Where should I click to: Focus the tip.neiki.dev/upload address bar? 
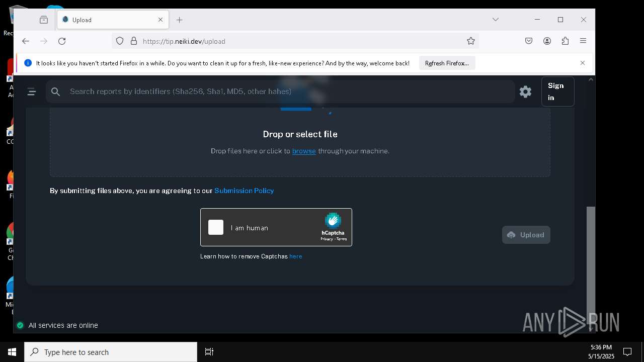click(x=294, y=41)
